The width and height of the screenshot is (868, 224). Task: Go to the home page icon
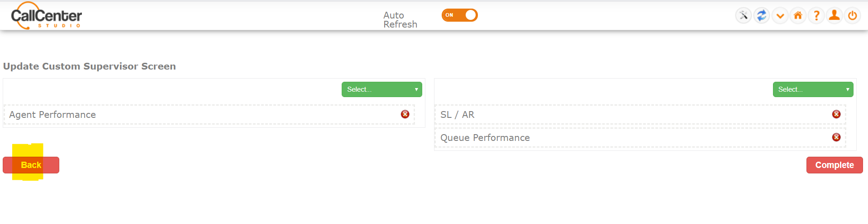[x=798, y=16]
